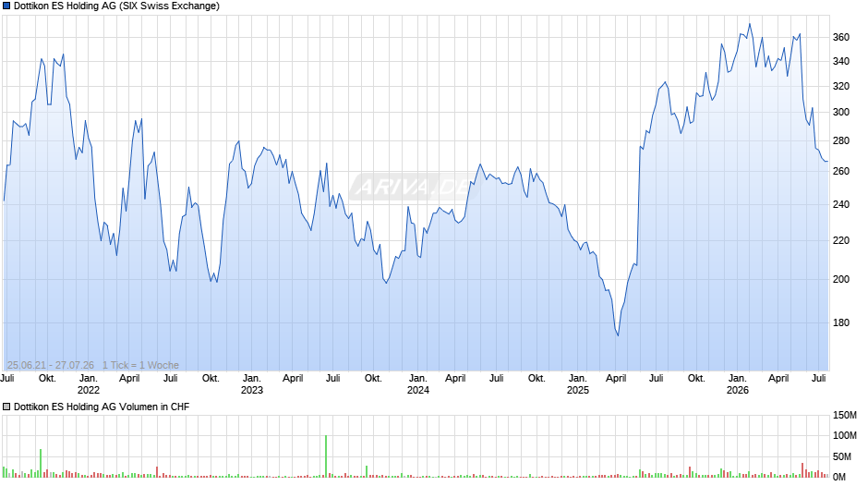Click the 100M volume axis label
868x486 pixels.
tap(845, 435)
